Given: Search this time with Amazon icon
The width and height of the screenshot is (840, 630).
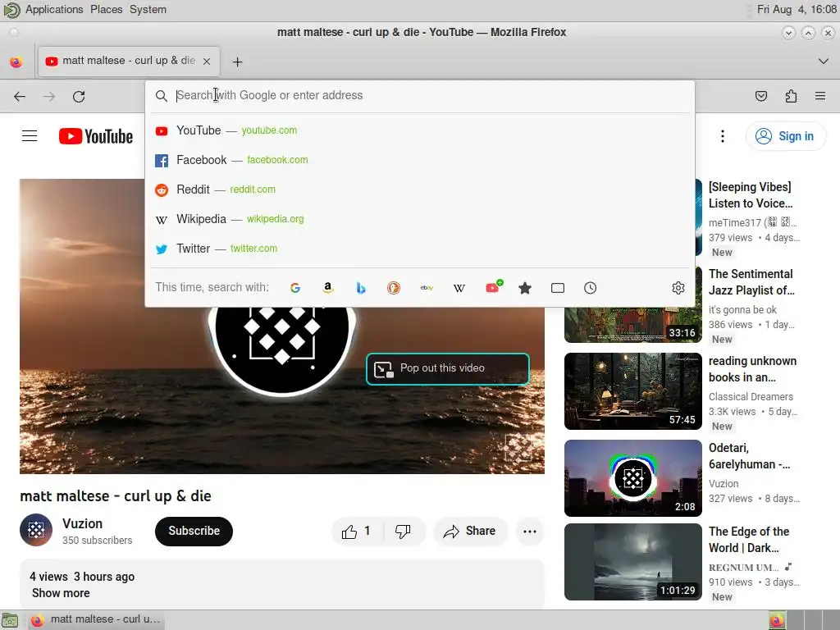Looking at the screenshot, I should [x=328, y=288].
